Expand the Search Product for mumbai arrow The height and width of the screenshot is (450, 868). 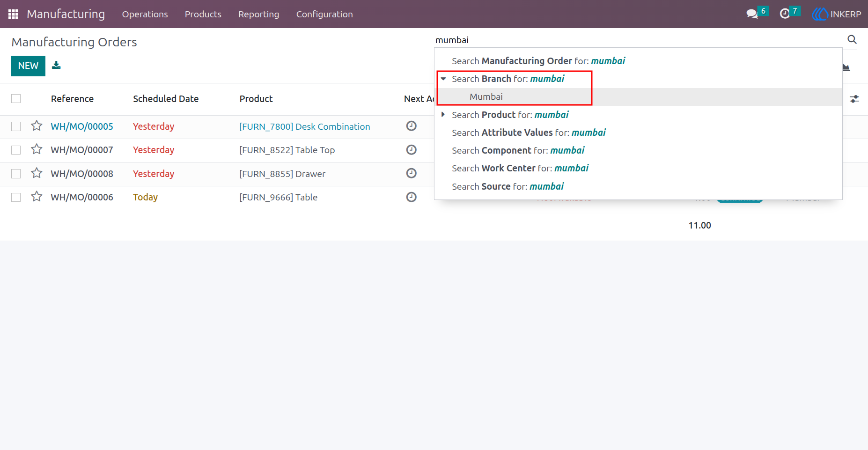coord(443,114)
